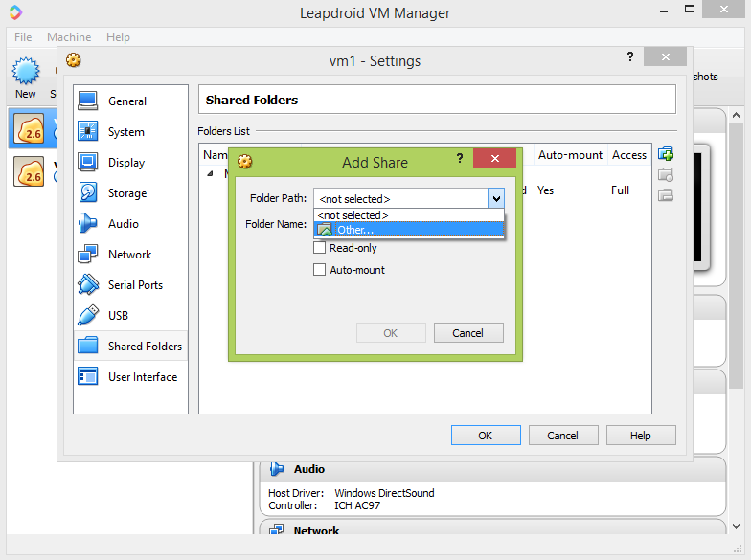Open the General settings icon
This screenshot has height=560, width=751.
(x=88, y=101)
